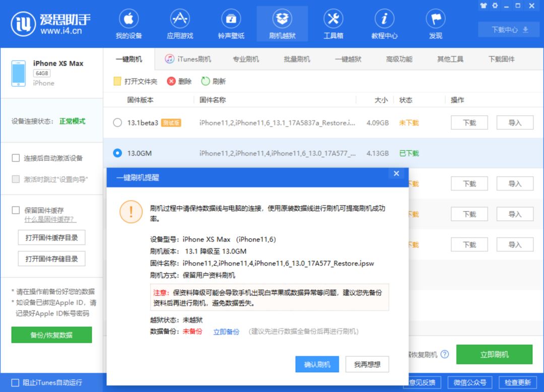
Task: Switch to 高级功能 tab
Action: tap(399, 59)
